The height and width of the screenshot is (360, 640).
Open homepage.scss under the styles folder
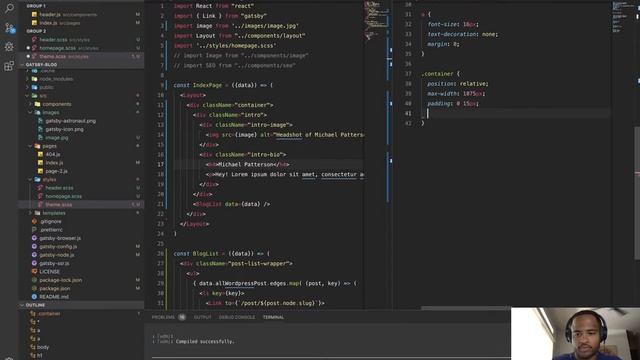point(64,196)
